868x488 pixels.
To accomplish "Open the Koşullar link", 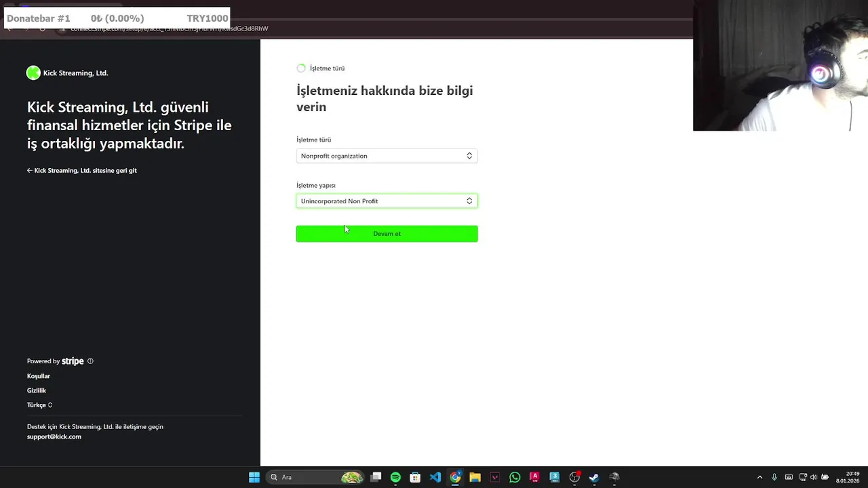I will pyautogui.click(x=39, y=376).
